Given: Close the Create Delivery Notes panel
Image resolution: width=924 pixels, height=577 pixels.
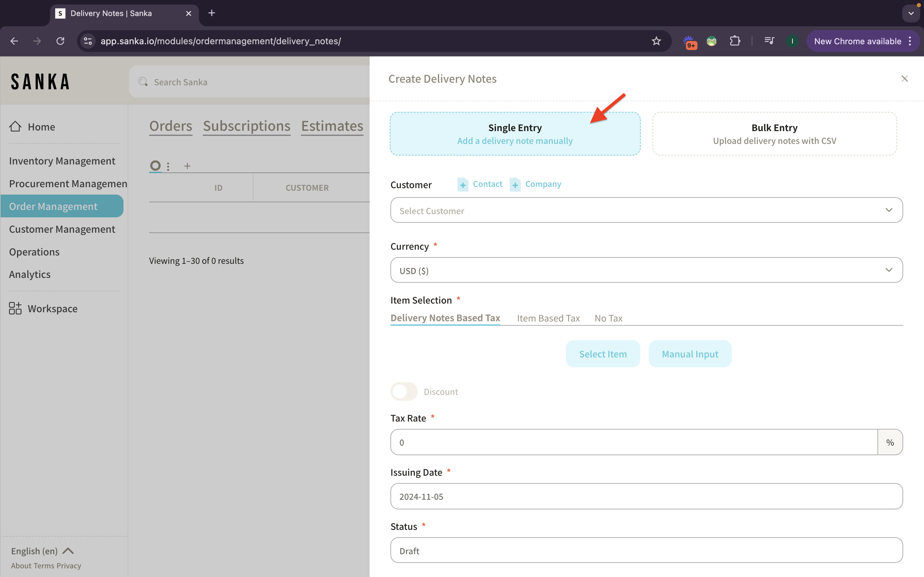Looking at the screenshot, I should [904, 79].
